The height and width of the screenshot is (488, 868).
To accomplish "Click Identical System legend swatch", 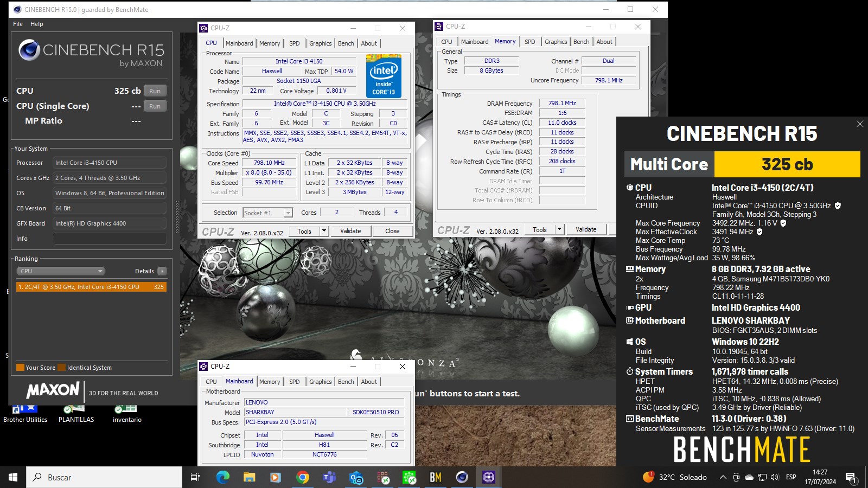I will point(62,368).
